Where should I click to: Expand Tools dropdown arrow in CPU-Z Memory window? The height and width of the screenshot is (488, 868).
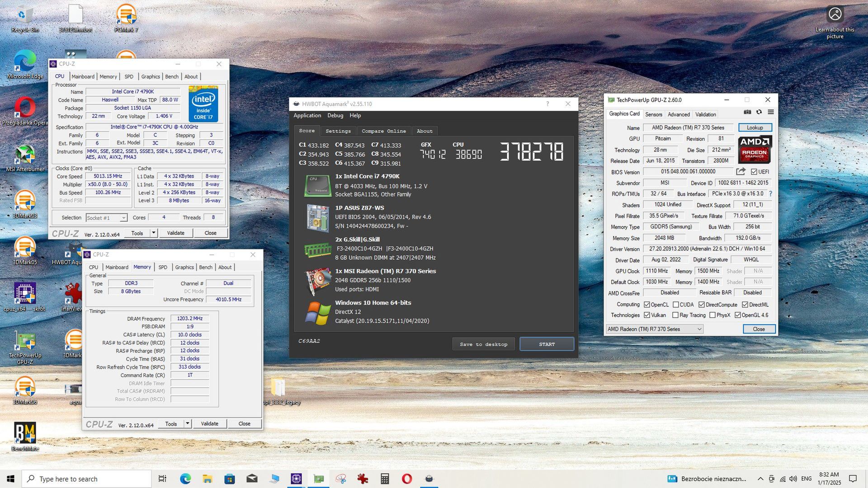[x=188, y=423]
